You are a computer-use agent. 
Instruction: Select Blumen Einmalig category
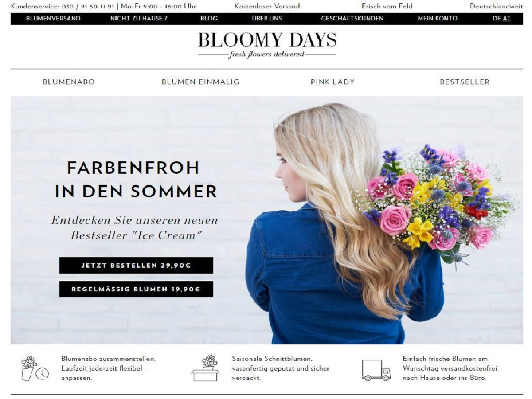[x=200, y=82]
